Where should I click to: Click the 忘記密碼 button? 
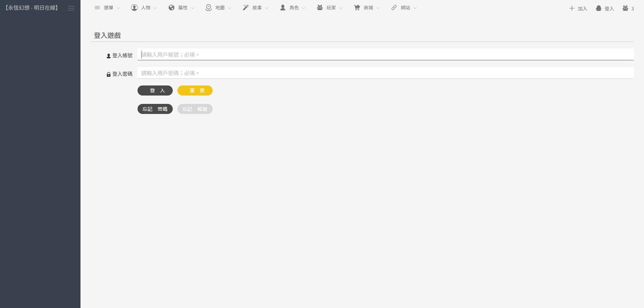(155, 109)
